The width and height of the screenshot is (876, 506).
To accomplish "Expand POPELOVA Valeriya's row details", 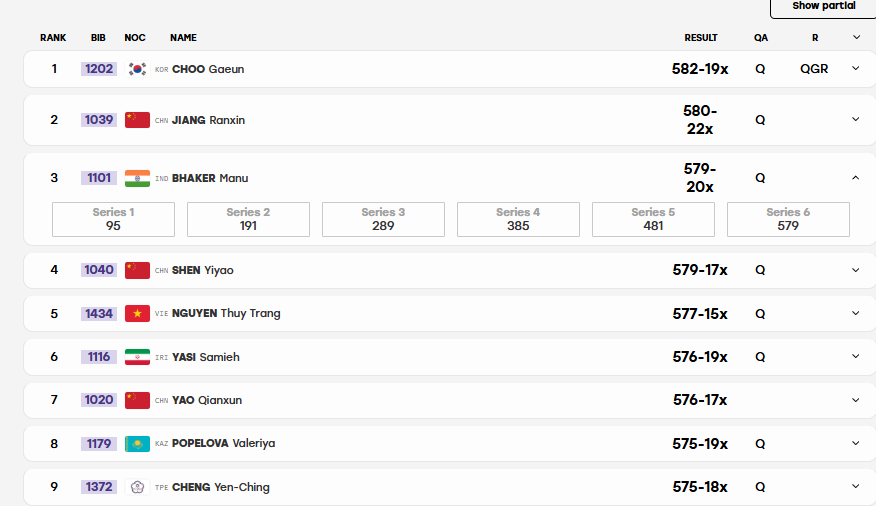I will click(855, 443).
